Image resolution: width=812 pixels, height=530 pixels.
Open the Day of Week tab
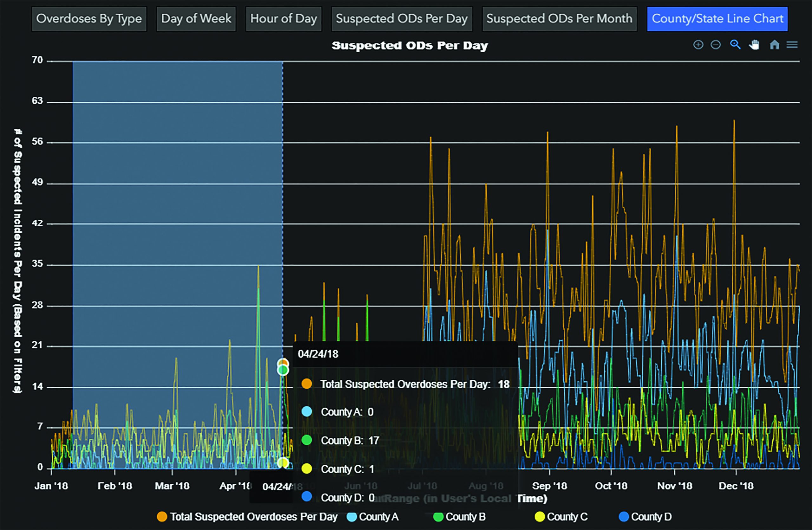[196, 19]
